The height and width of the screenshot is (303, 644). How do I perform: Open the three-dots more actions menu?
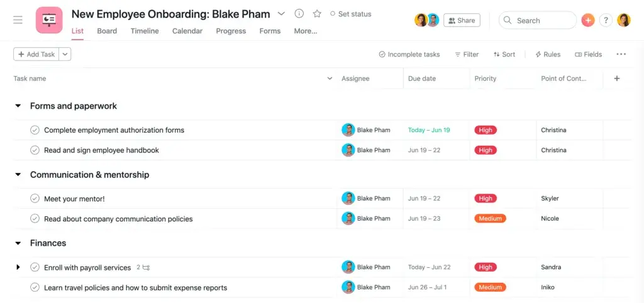click(621, 54)
